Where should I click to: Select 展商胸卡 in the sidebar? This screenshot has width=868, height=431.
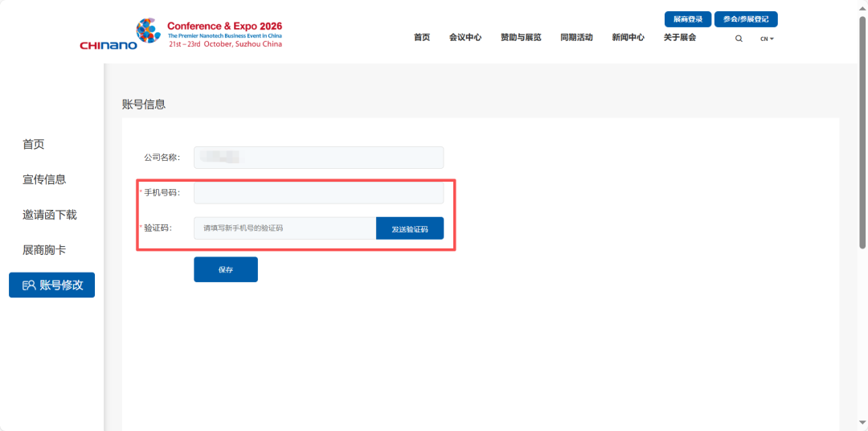click(44, 250)
